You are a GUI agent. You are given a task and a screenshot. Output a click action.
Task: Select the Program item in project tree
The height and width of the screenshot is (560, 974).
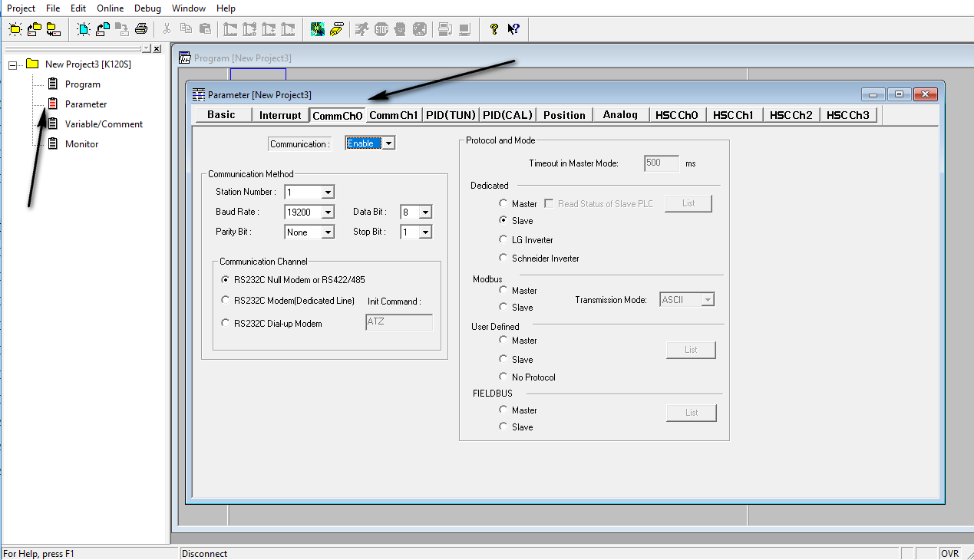(x=83, y=84)
